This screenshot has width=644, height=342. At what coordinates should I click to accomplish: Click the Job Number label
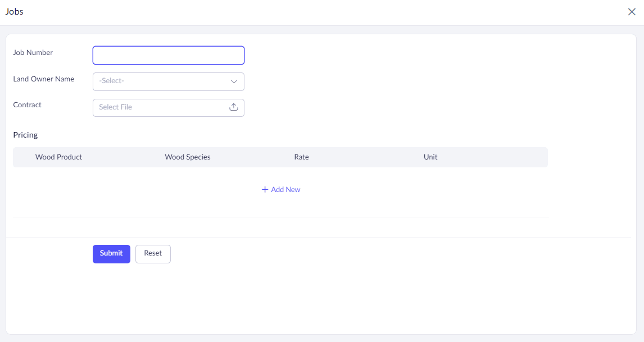pos(33,53)
